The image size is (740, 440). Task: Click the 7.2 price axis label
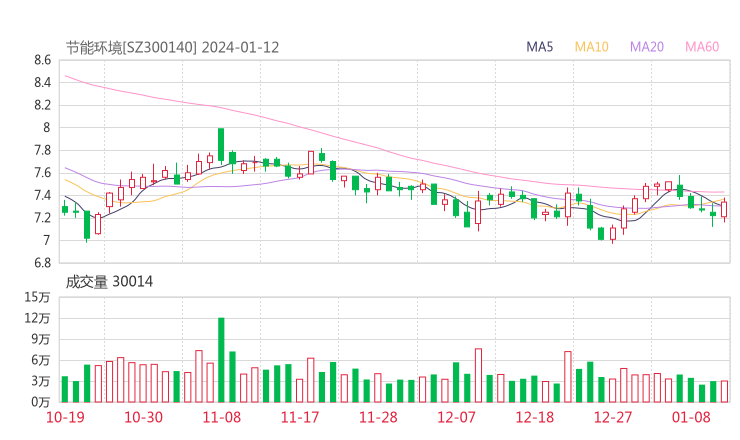point(42,218)
